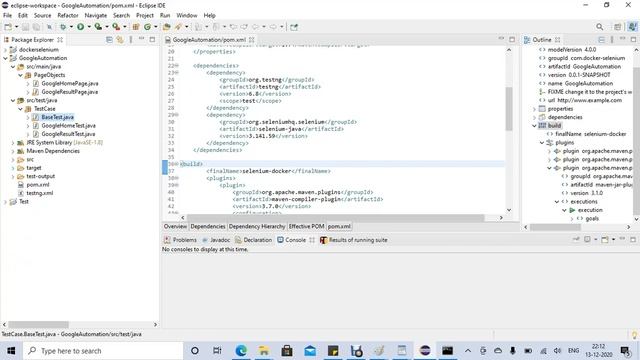Screen dimensions: 640x360
Task: Collapse the PageObjects package node
Action: coord(20,75)
